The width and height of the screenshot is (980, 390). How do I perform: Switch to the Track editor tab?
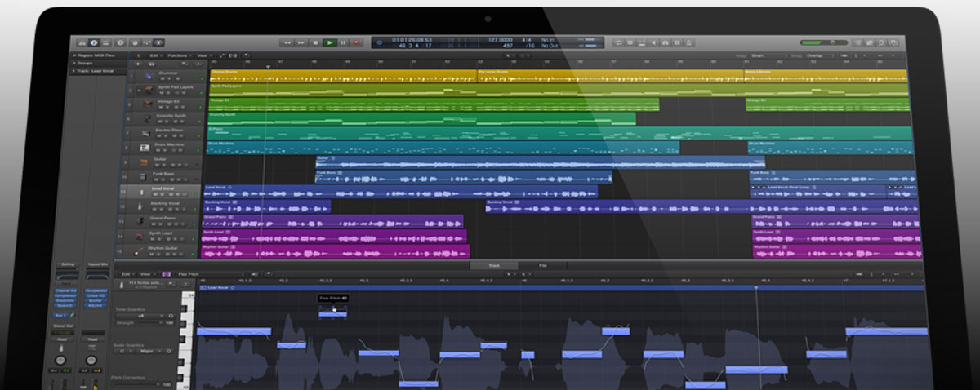(x=493, y=265)
